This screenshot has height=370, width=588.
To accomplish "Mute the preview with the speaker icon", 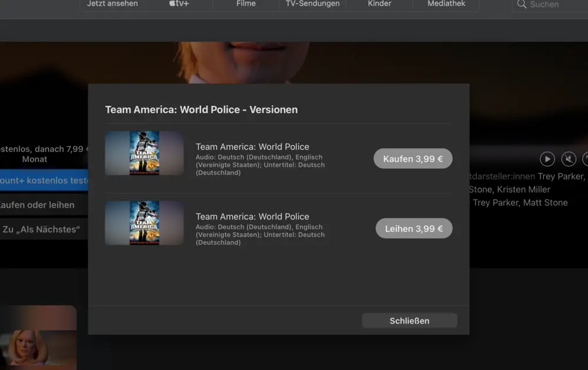I will [x=568, y=159].
